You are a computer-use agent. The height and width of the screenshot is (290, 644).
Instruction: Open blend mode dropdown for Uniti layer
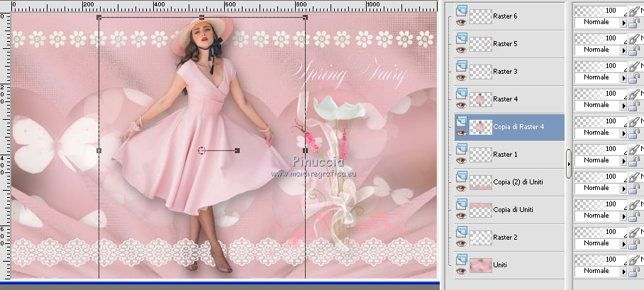[624, 272]
